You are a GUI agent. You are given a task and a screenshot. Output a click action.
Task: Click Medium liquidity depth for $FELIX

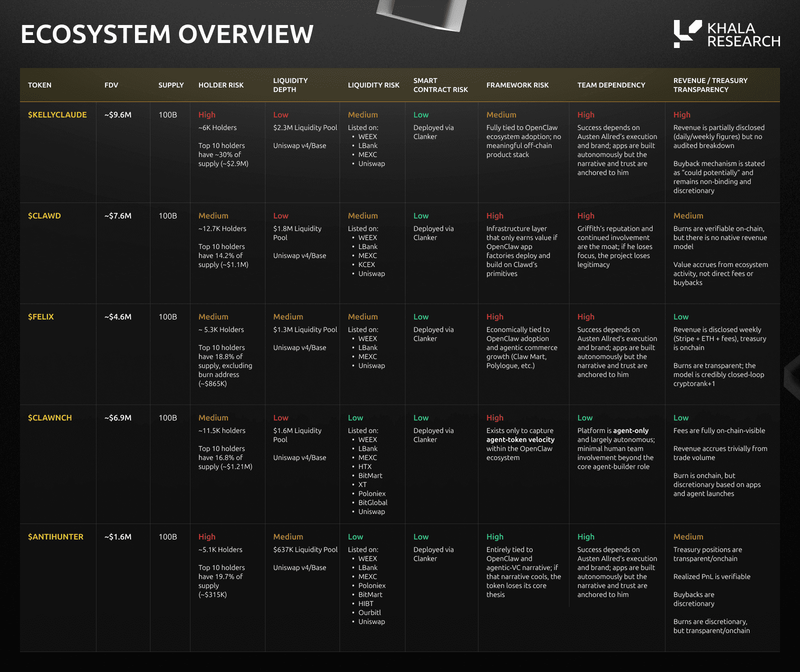coord(288,316)
